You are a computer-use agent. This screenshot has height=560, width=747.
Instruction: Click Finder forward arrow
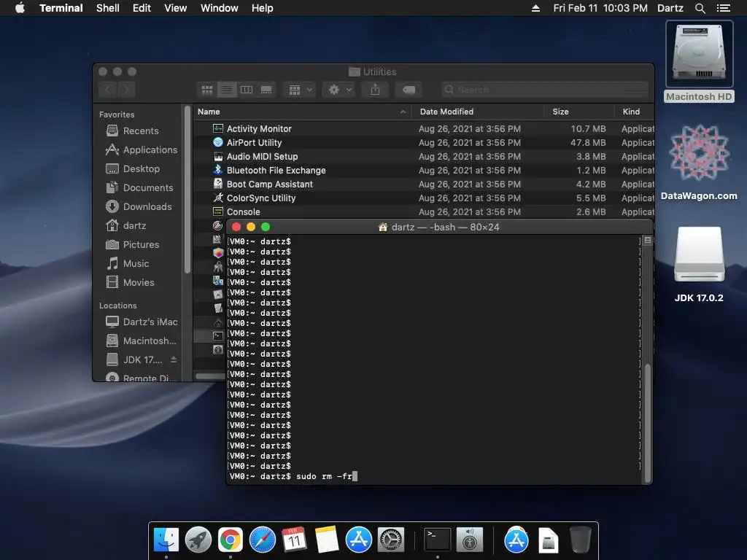coord(126,90)
